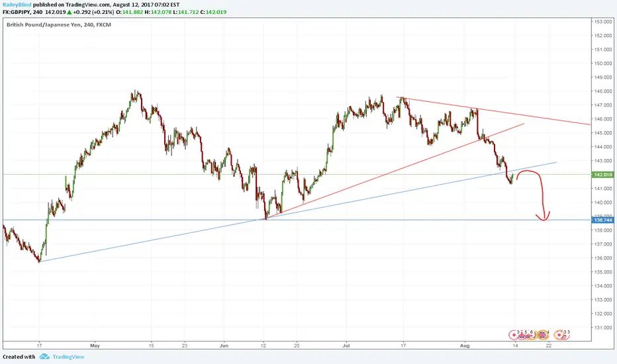Click the 'Aug' label on time axis
This screenshot has width=617, height=364.
coord(465,345)
